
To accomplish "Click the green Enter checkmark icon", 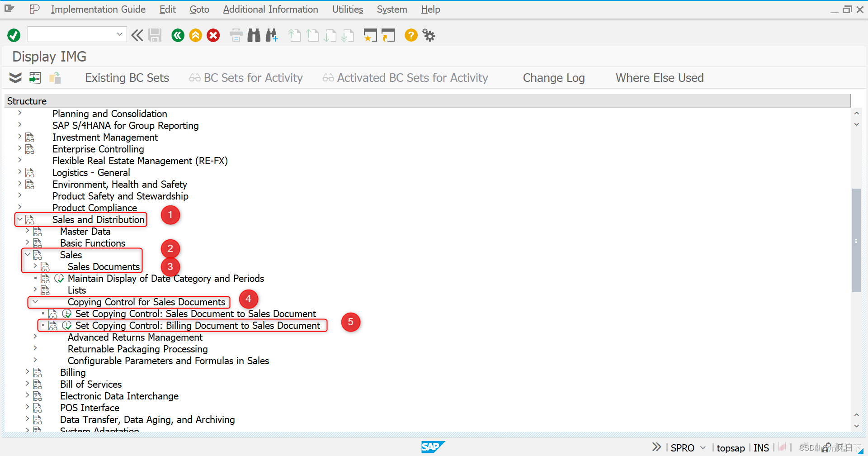I will (x=14, y=35).
